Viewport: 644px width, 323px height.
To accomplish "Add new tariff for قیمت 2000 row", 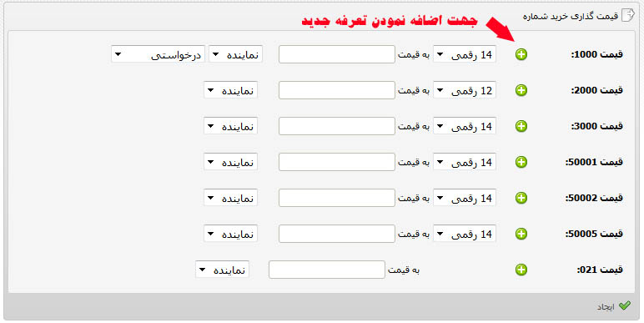I will tap(521, 90).
